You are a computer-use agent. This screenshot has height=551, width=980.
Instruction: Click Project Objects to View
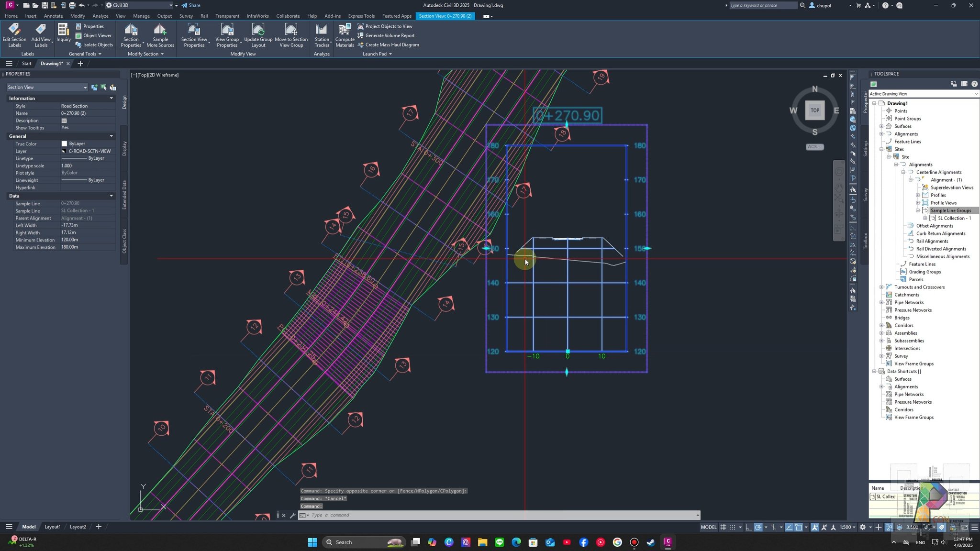[x=385, y=26]
